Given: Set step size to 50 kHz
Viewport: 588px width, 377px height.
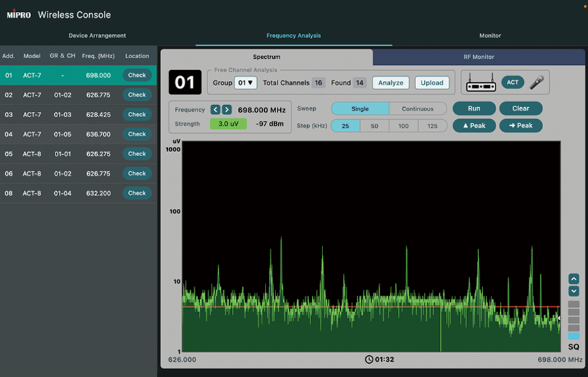Looking at the screenshot, I should point(375,126).
